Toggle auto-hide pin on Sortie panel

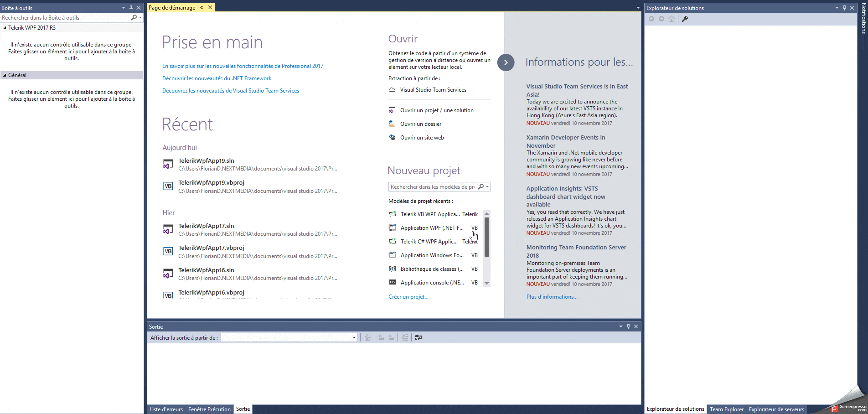point(628,326)
